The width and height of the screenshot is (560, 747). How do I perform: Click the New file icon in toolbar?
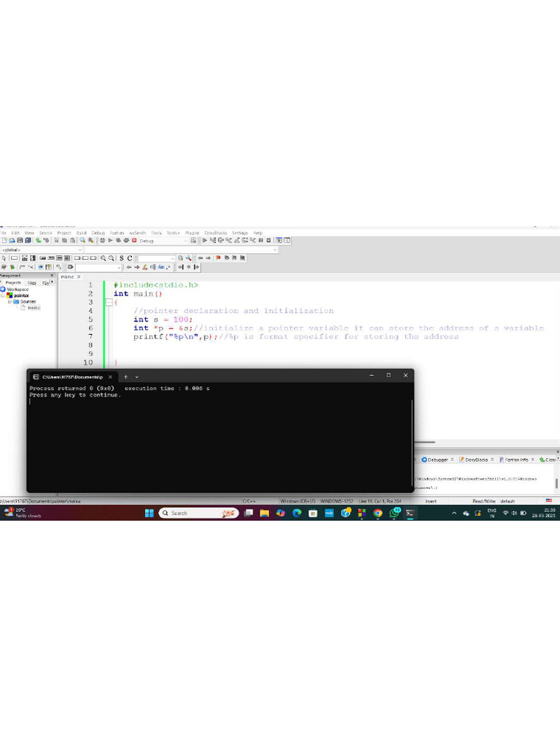[x=4, y=240]
